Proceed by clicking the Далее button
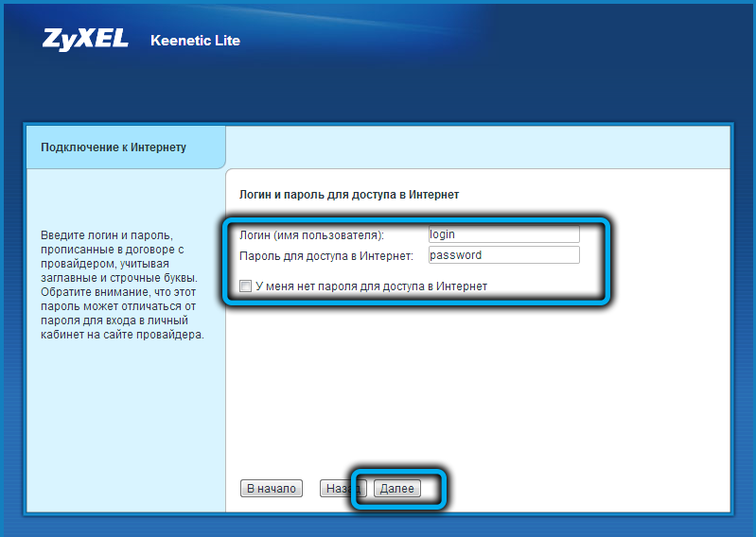The height and width of the screenshot is (537, 756). [397, 489]
